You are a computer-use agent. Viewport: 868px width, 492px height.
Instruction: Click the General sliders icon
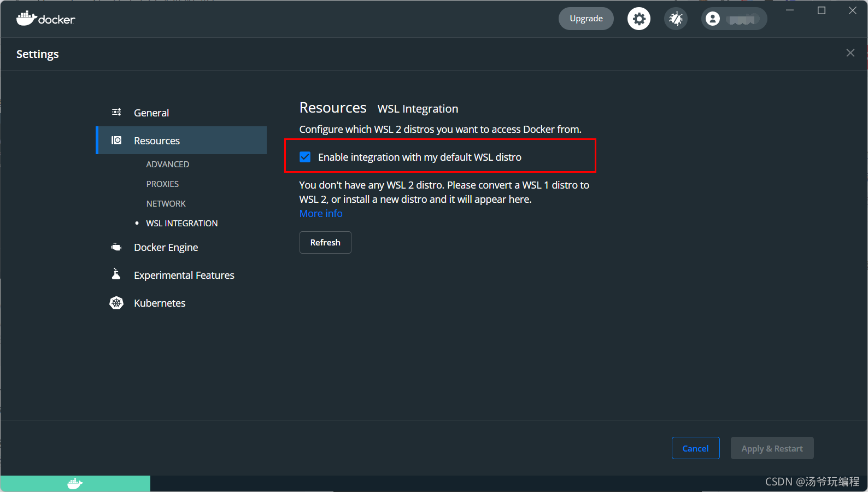coord(116,112)
